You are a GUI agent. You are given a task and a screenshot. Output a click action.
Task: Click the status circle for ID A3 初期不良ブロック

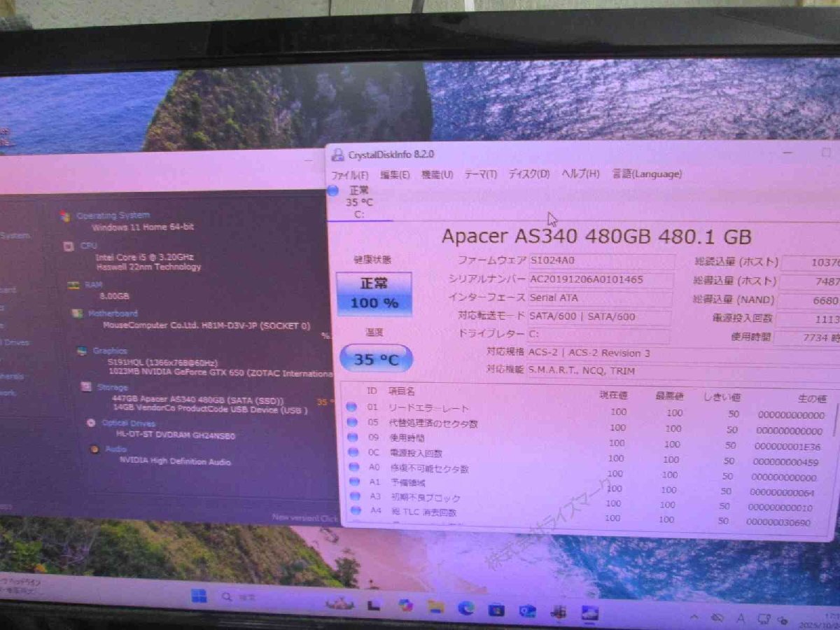pyautogui.click(x=356, y=496)
